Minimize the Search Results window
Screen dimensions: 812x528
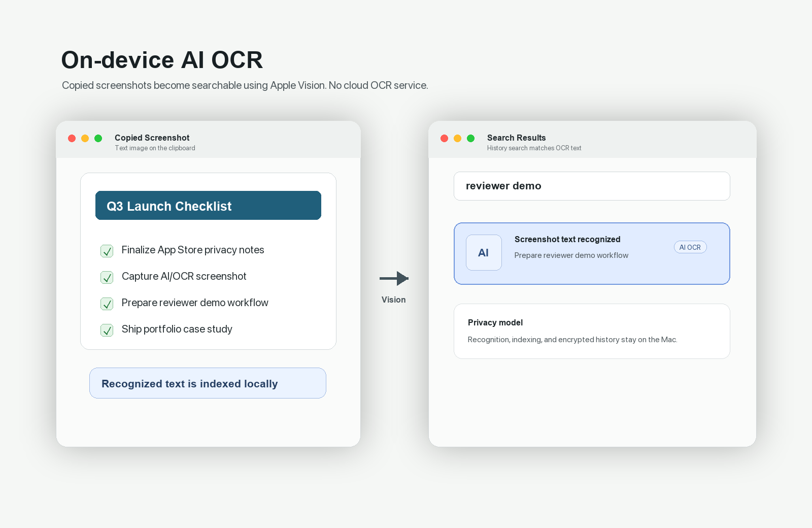click(x=458, y=138)
